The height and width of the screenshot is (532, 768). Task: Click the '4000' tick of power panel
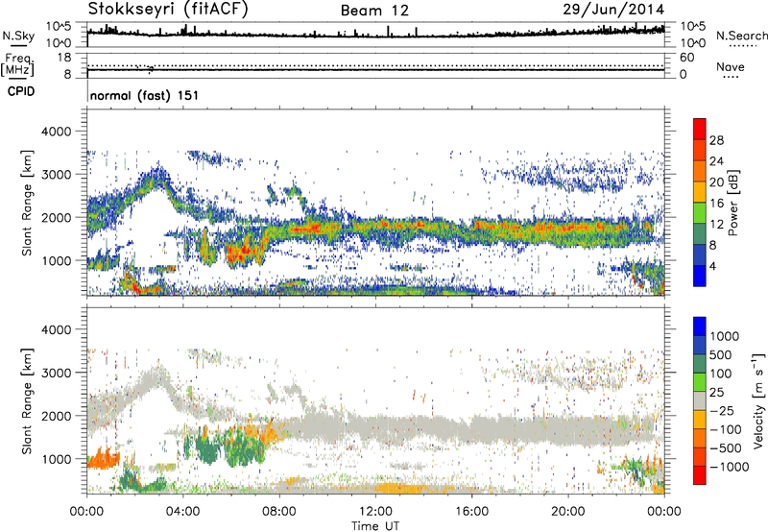click(56, 132)
